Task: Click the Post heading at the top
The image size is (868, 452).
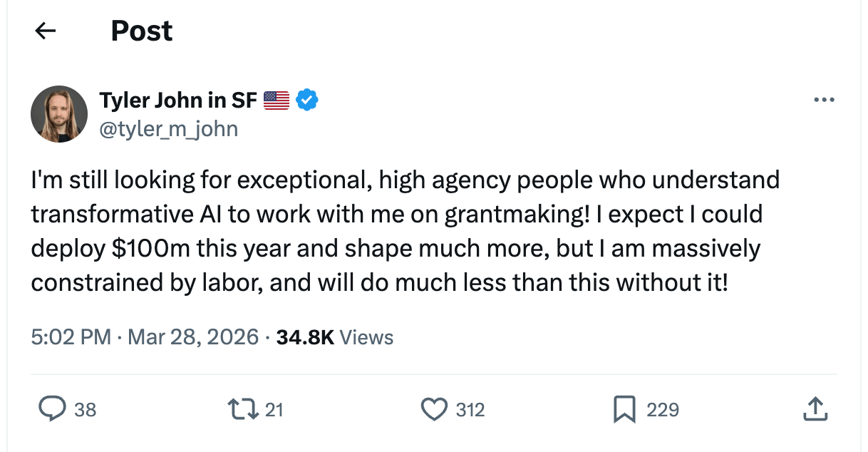Action: coord(142,31)
